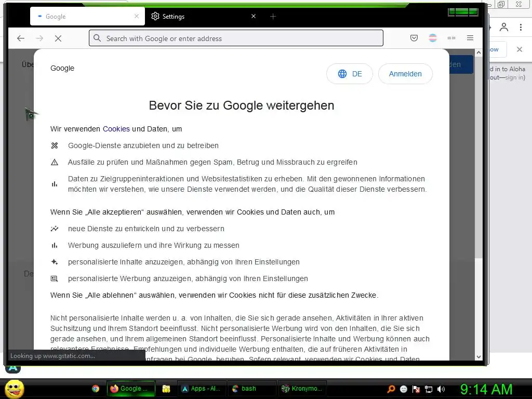Open the three-dot menu in the Aloha window
532x399 pixels.
[x=521, y=27]
